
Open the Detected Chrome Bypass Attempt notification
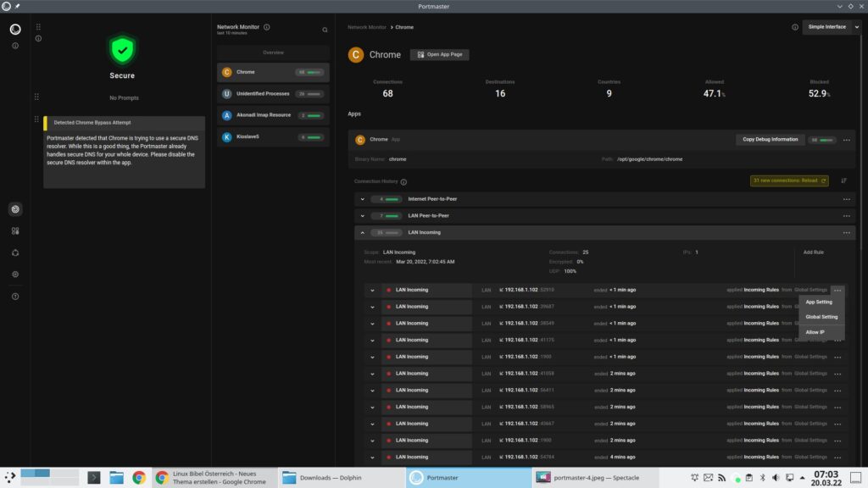click(x=124, y=152)
